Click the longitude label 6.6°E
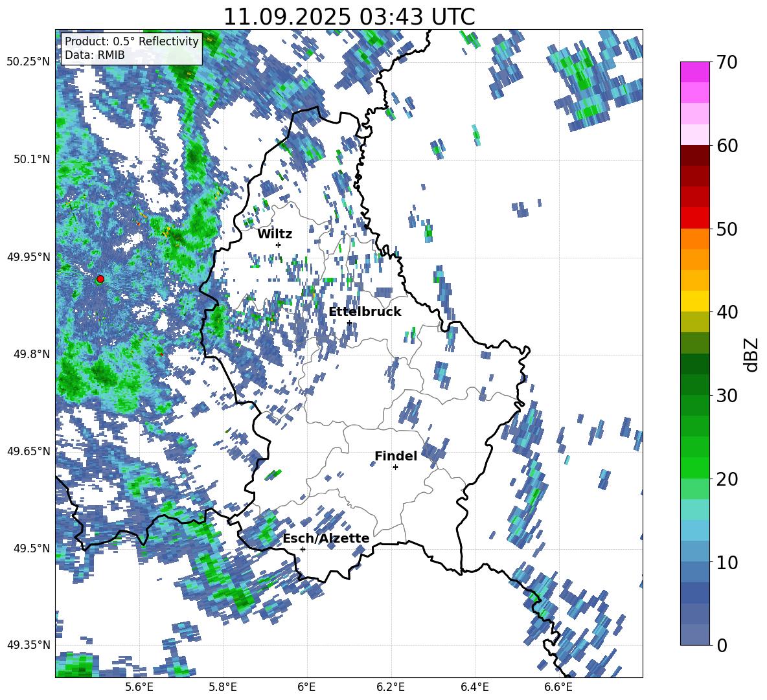 (558, 687)
